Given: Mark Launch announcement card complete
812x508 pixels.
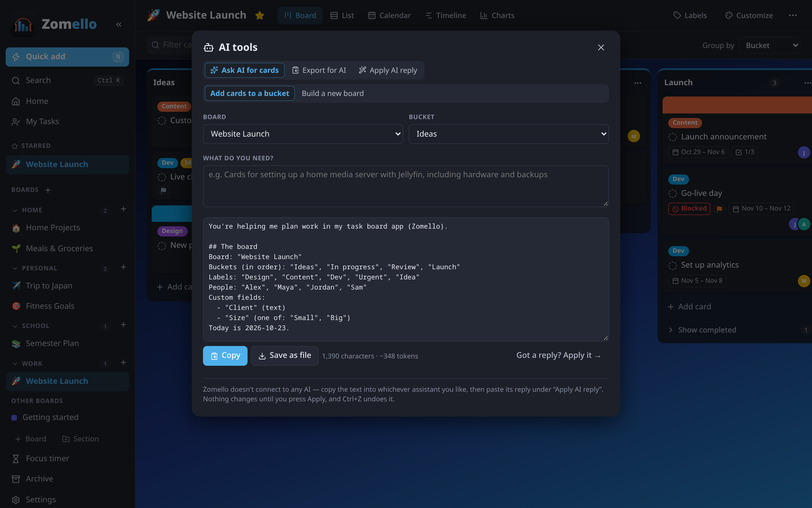Looking at the screenshot, I should point(673,137).
